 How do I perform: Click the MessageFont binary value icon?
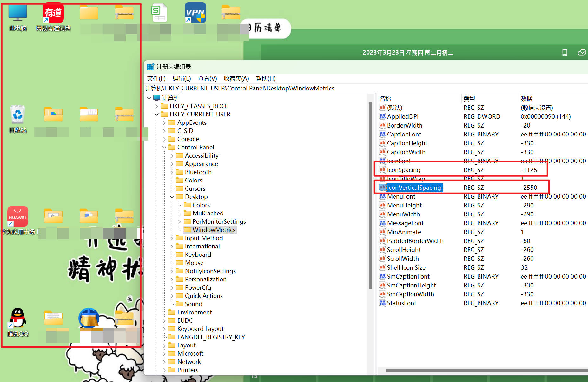pos(383,223)
